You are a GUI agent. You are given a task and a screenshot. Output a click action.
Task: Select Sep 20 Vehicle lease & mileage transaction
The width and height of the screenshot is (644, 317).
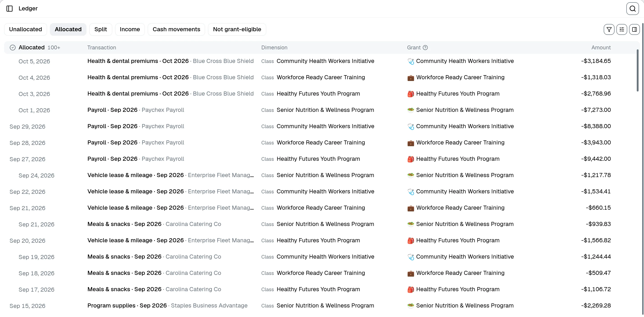point(170,240)
